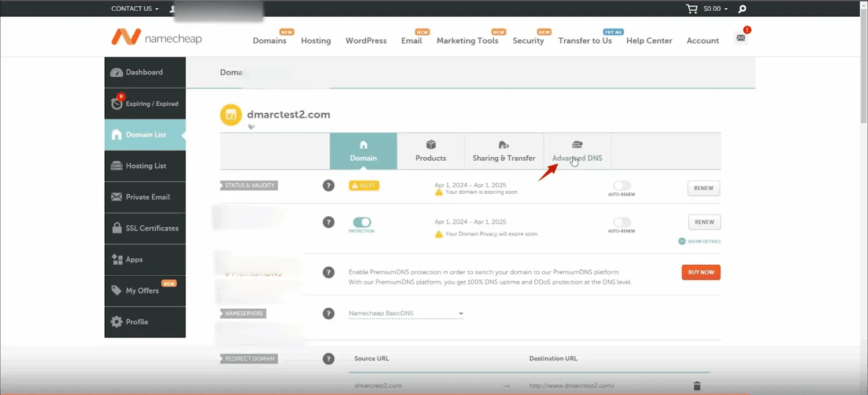The width and height of the screenshot is (868, 395).
Task: Click help icon for Nameservers row
Action: (x=329, y=313)
